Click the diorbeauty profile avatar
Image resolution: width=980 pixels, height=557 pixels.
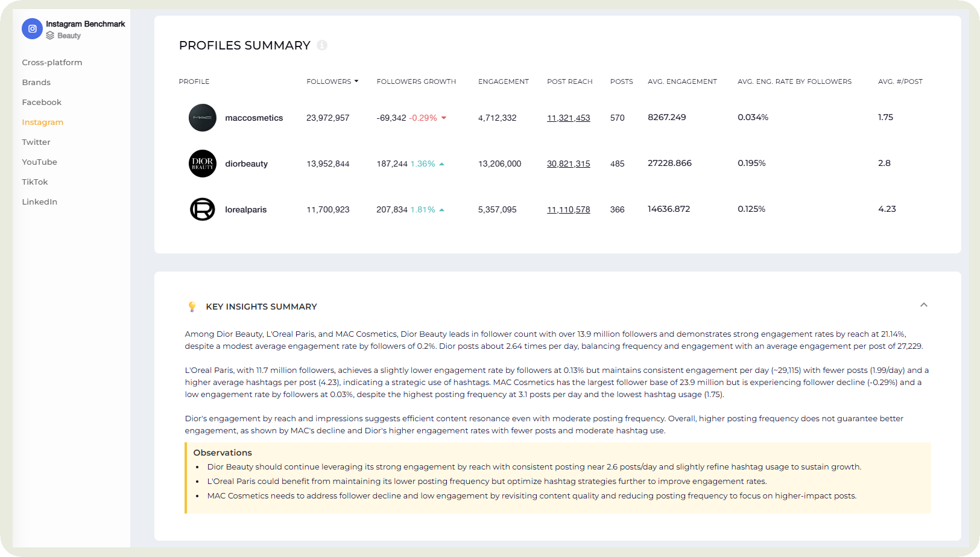pos(203,164)
